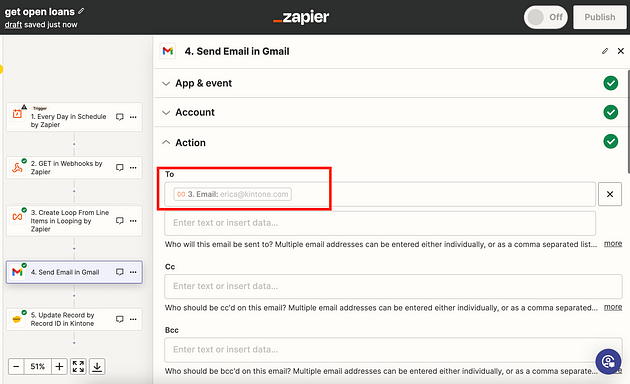Open more options for step 2 Webhooks
The width and height of the screenshot is (630, 384).
pyautogui.click(x=133, y=167)
